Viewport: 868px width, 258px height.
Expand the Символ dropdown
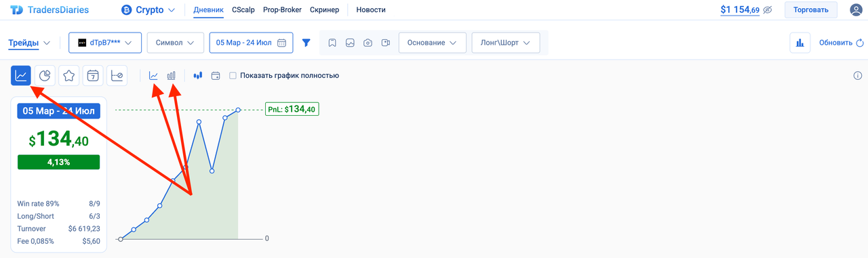coord(176,43)
